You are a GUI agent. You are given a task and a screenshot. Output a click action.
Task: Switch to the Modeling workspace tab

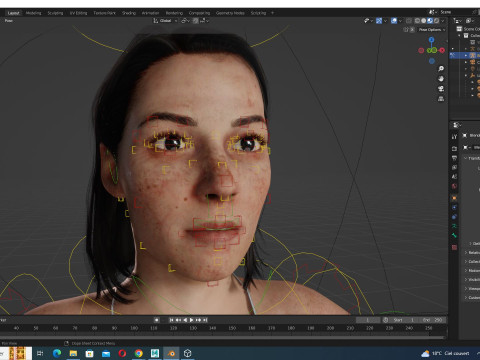[33, 13]
